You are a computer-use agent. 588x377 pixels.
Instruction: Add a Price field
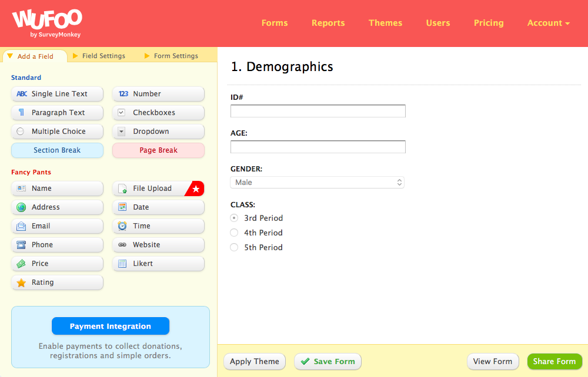pyautogui.click(x=58, y=264)
